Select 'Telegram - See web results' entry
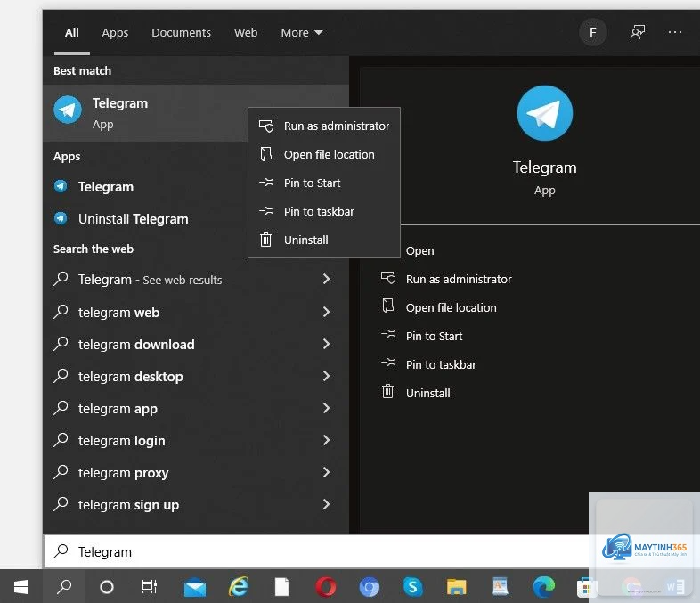 (150, 280)
